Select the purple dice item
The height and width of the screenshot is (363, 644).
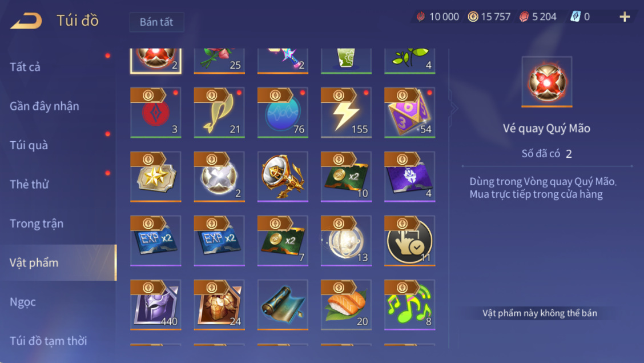tap(409, 112)
